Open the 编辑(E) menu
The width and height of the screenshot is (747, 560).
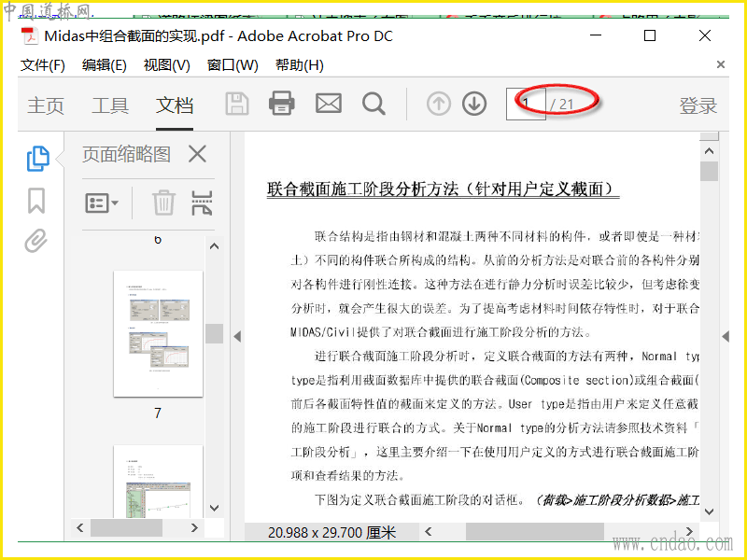105,64
